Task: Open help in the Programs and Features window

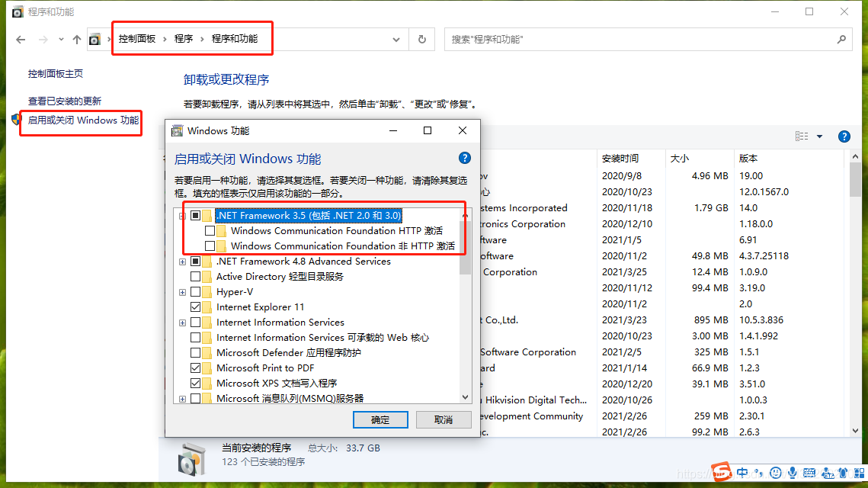Action: point(844,136)
